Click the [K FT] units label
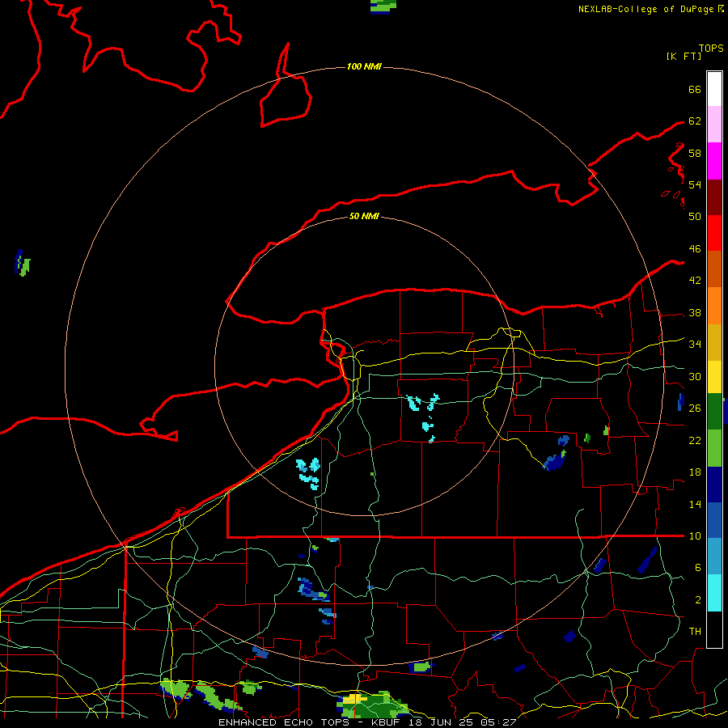Viewport: 728px width, 728px height. coord(684,56)
